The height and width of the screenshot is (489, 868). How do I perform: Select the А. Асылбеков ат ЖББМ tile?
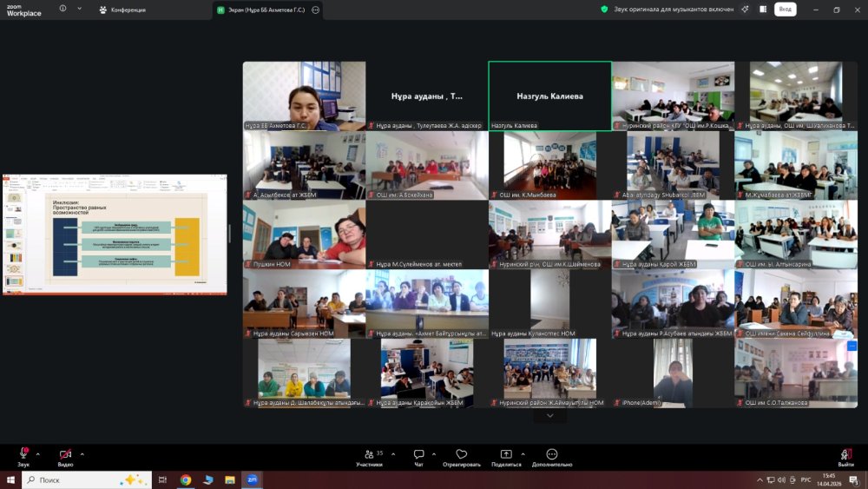[304, 166]
